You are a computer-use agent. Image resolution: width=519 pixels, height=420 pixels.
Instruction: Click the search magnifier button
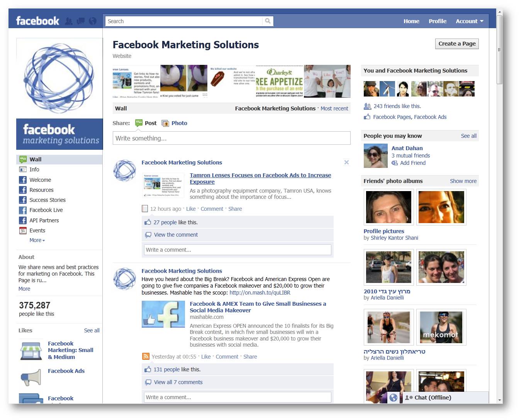click(268, 21)
